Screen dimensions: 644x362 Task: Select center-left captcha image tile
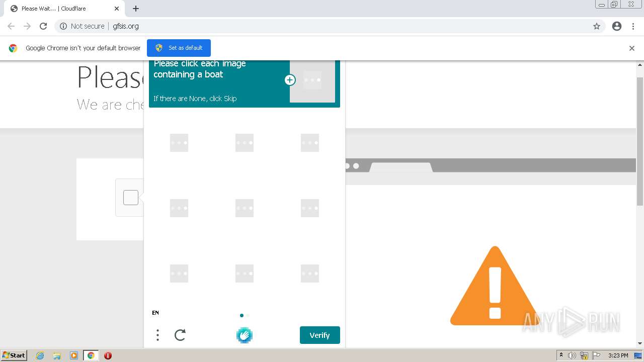[179, 208]
